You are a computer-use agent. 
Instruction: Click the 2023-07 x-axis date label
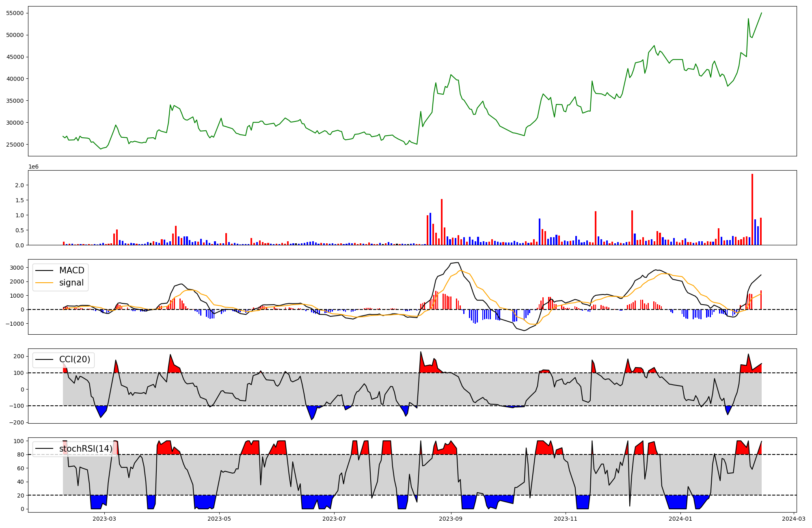[334, 519]
